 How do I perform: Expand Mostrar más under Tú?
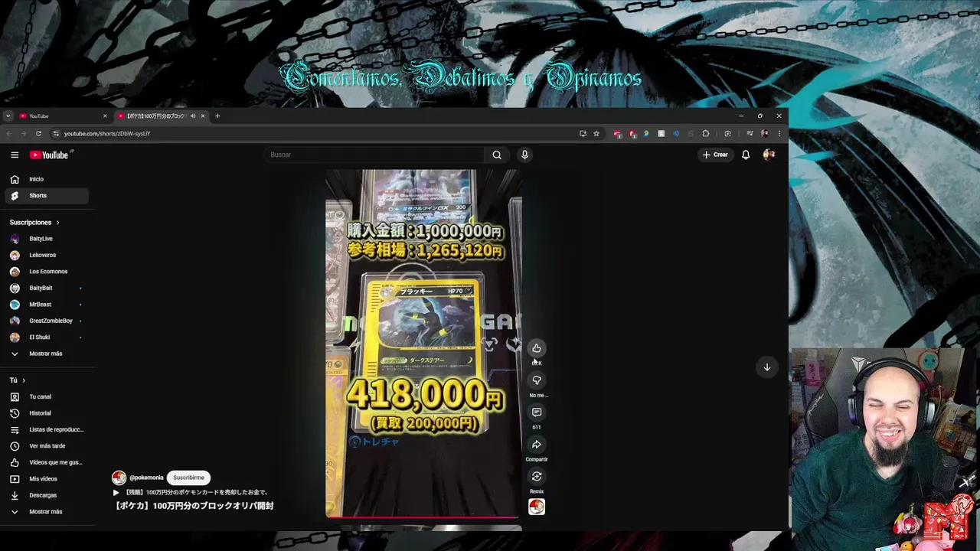47,511
